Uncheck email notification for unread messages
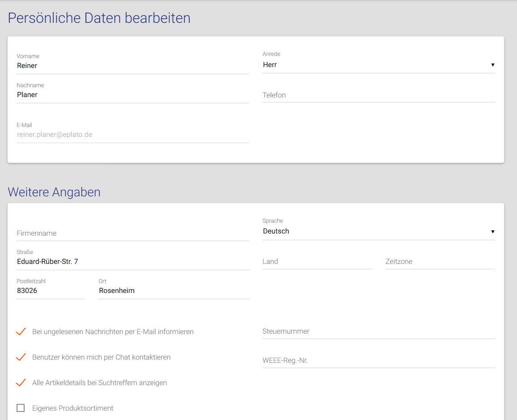The height and width of the screenshot is (420, 517). click(x=21, y=332)
